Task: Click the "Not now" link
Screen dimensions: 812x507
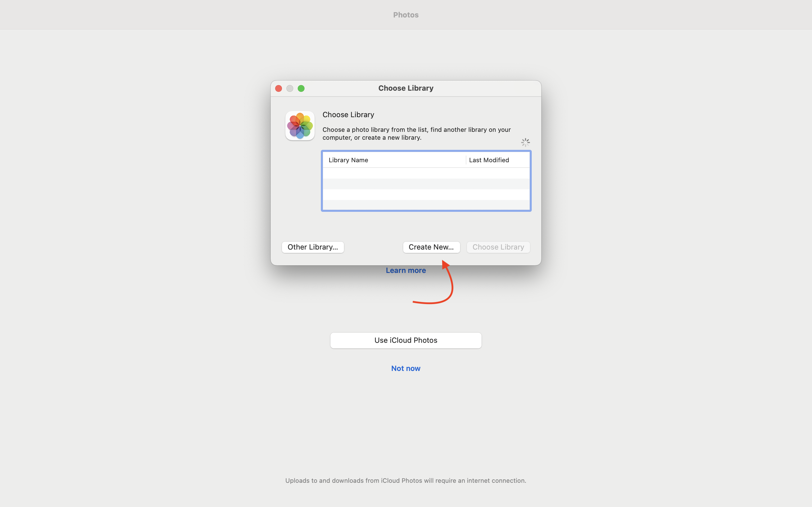Action: click(405, 368)
